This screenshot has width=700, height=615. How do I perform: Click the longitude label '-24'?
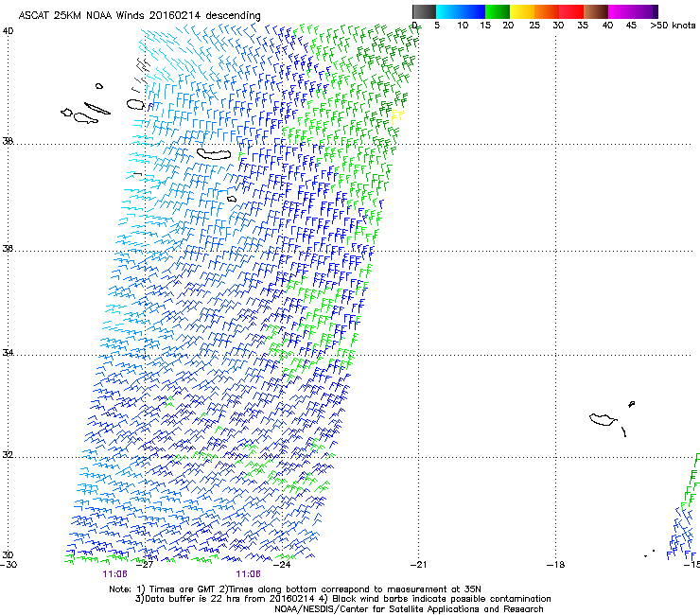pyautogui.click(x=282, y=565)
